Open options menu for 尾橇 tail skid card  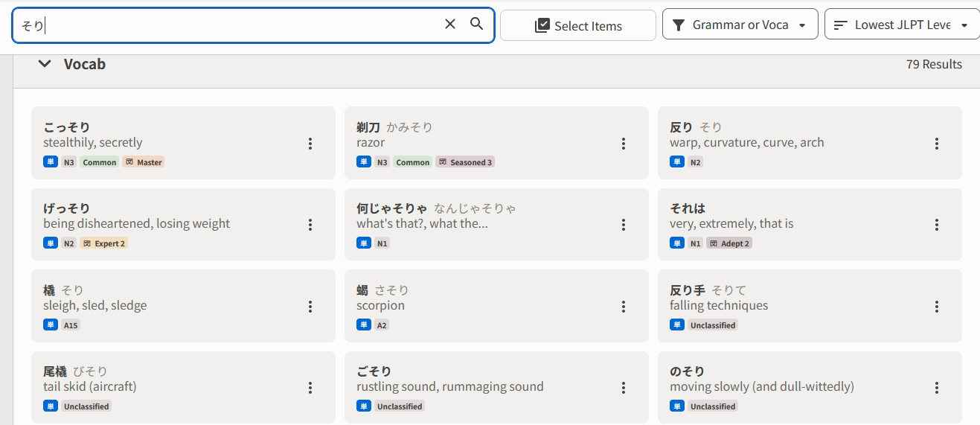click(x=310, y=388)
